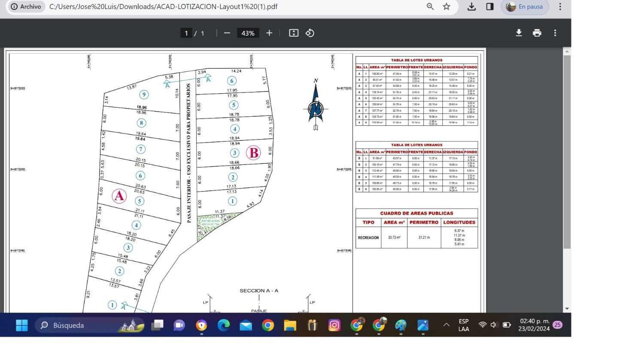The width and height of the screenshot is (644, 362).
Task: Open Chrome three-dot menu
Action: pos(560,6)
